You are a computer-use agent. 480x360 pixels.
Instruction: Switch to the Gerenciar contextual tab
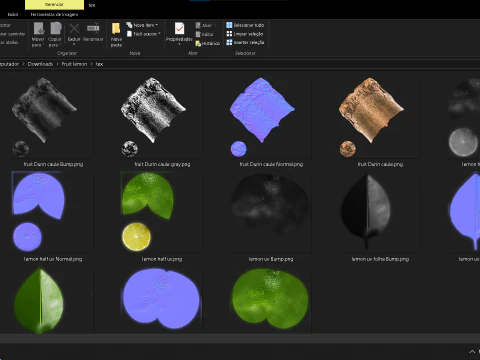click(x=54, y=5)
